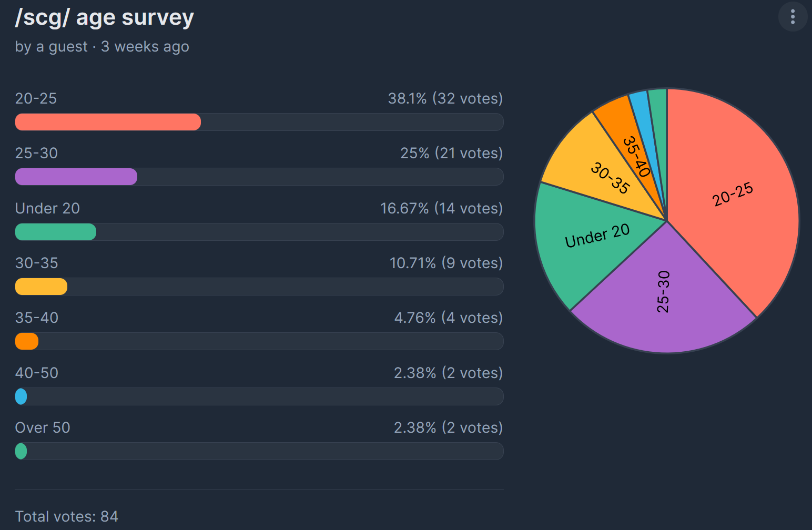Click the orange 35-40 bar fill
812x530 pixels.
[27, 341]
